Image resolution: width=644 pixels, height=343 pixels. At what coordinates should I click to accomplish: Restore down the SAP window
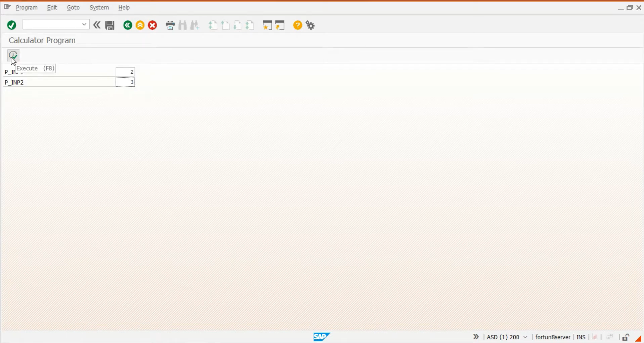[x=630, y=7]
